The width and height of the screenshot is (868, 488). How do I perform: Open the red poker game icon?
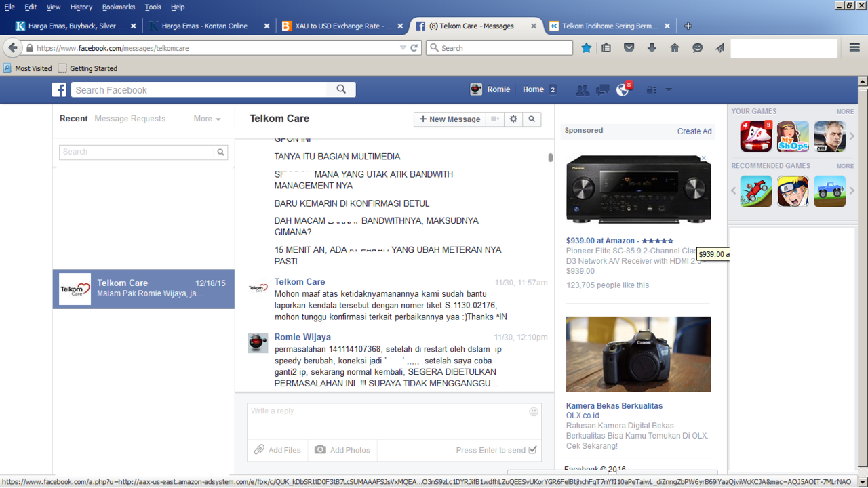(756, 136)
